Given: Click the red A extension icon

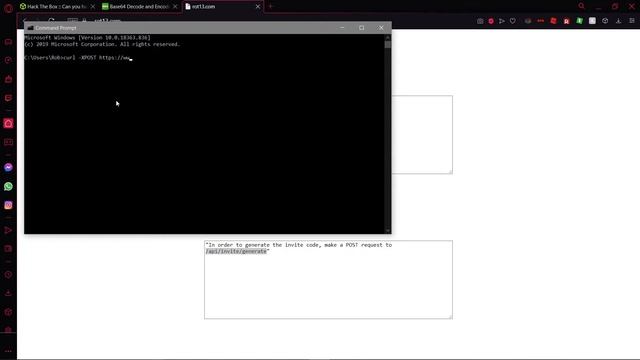Looking at the screenshot, I should click(x=567, y=21).
